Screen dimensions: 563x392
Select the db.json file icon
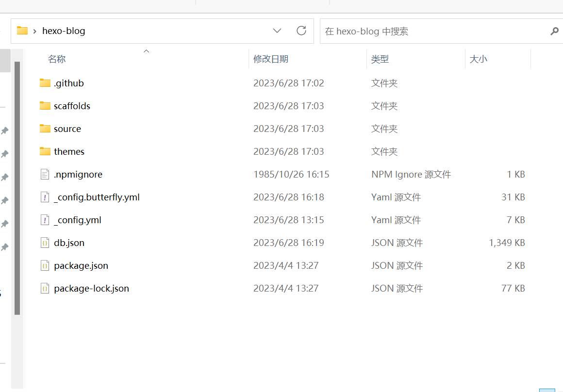[x=45, y=243]
